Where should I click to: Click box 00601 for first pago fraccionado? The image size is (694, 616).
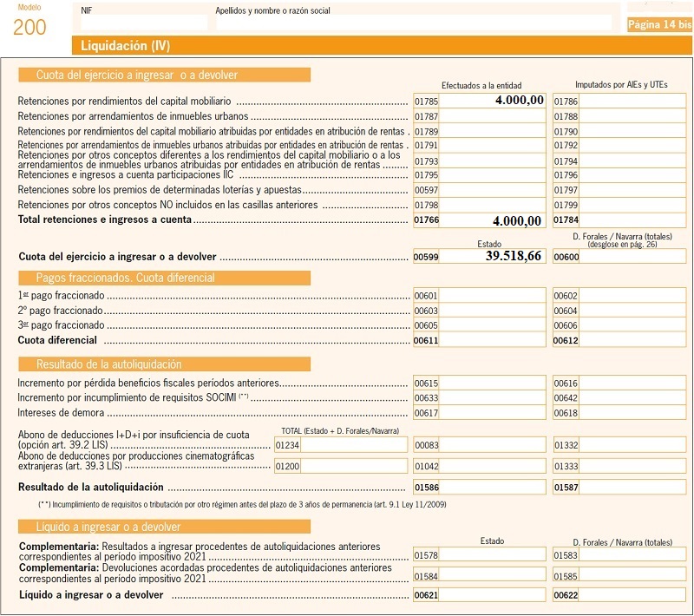(492, 296)
